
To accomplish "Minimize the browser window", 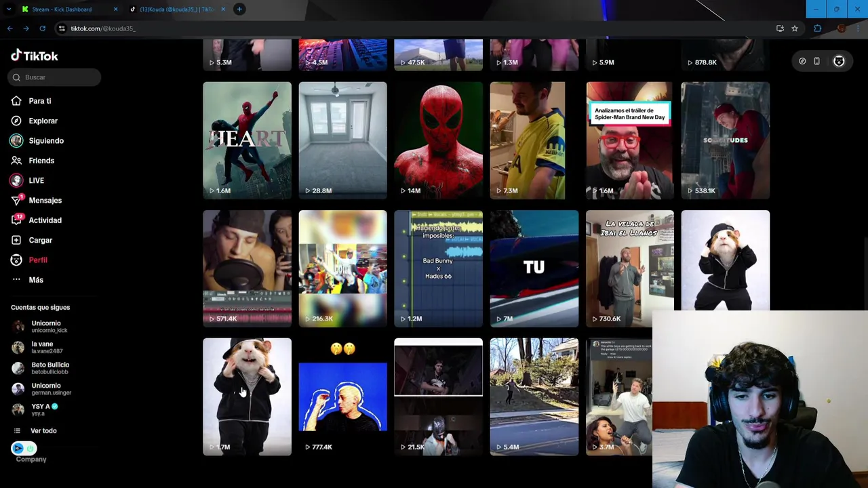I will 816,9.
